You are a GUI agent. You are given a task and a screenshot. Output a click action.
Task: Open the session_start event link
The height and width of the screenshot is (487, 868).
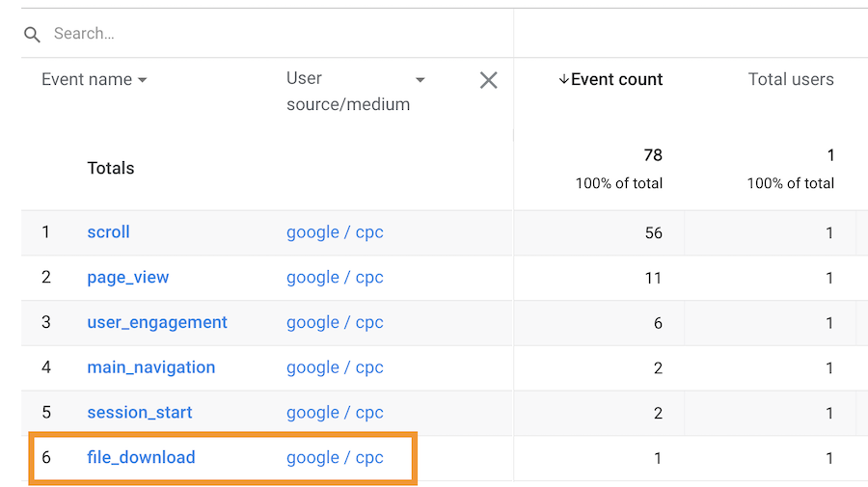(x=139, y=413)
